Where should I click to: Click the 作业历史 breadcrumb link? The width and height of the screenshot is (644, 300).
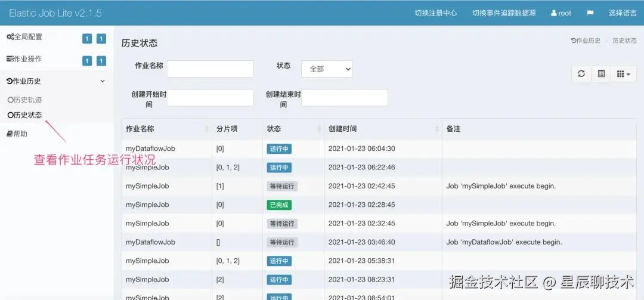586,41
